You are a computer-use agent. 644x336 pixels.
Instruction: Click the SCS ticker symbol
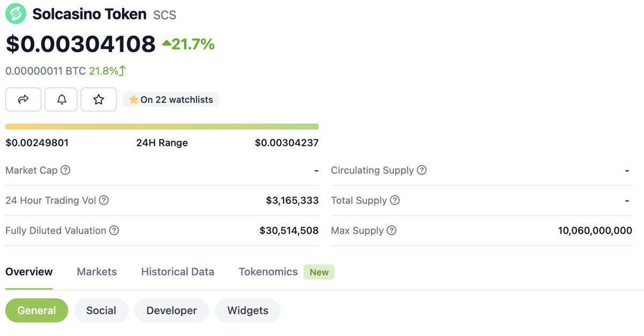tap(165, 15)
